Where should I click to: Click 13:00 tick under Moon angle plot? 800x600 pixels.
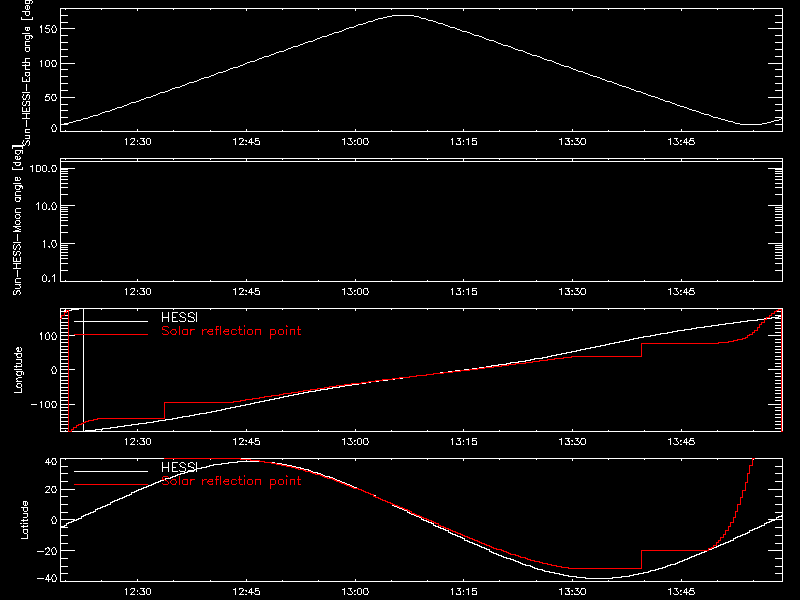coord(355,291)
